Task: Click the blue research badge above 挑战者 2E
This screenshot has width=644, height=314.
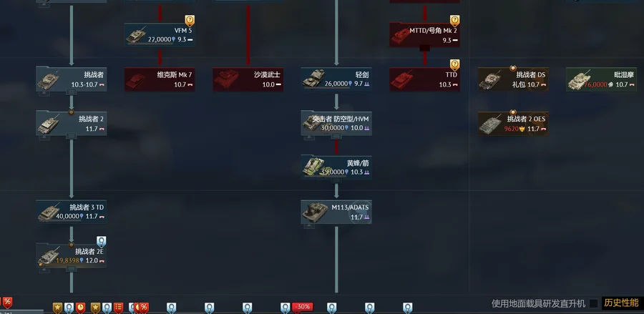Action: (x=102, y=242)
